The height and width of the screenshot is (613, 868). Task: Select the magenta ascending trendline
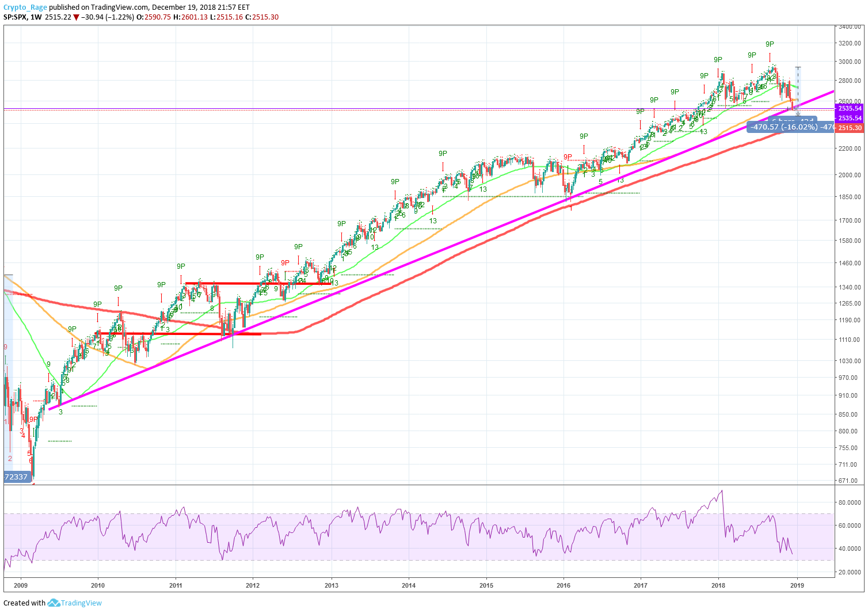441,250
